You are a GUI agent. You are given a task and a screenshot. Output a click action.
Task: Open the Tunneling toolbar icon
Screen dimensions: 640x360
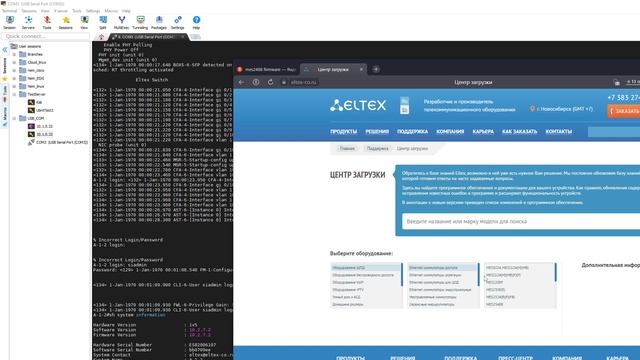(x=140, y=22)
